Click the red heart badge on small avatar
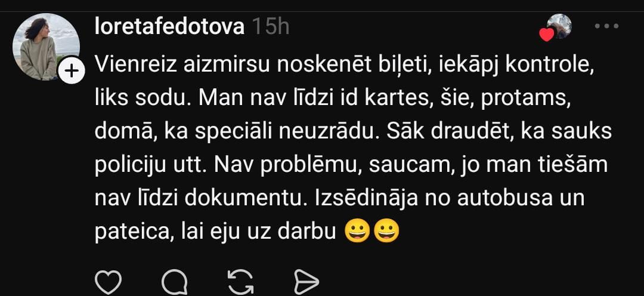The height and width of the screenshot is (296, 644). [547, 35]
